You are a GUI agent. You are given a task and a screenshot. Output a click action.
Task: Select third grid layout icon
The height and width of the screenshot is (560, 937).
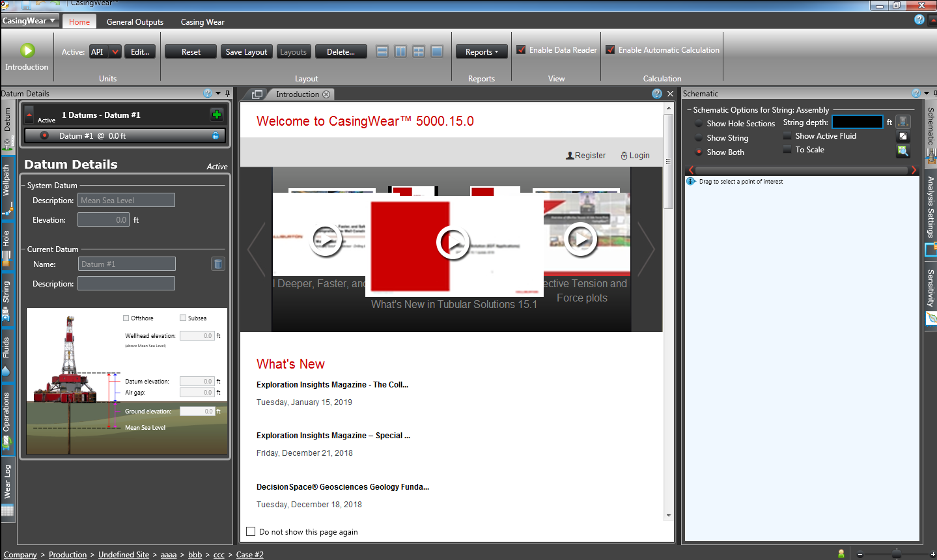(x=419, y=51)
